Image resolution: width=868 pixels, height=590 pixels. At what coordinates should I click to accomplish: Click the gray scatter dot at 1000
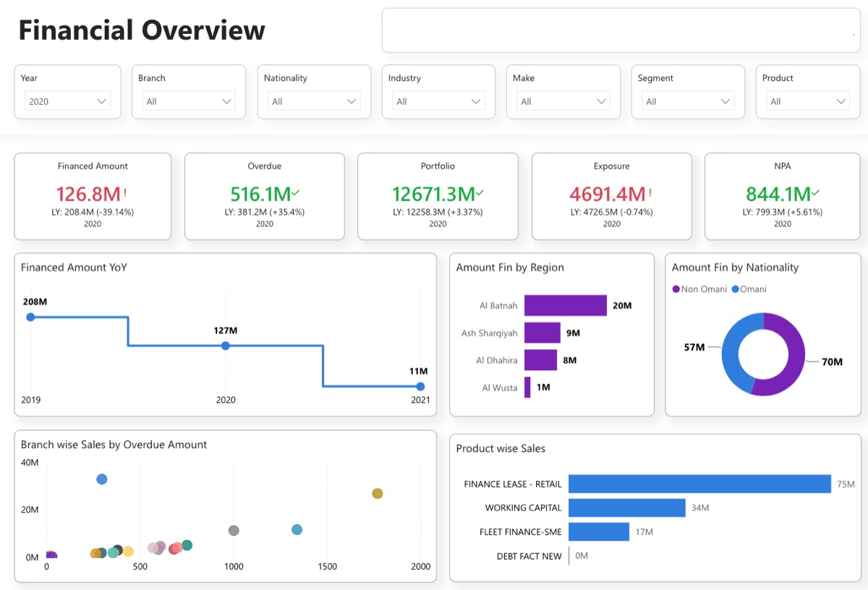[234, 531]
